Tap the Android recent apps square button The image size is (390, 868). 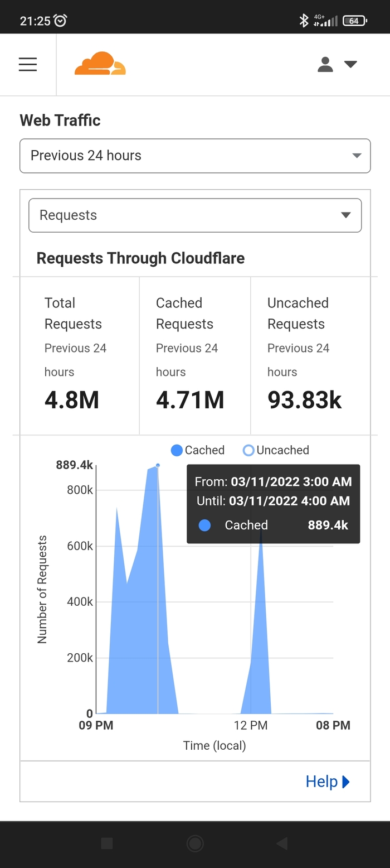pyautogui.click(x=107, y=843)
